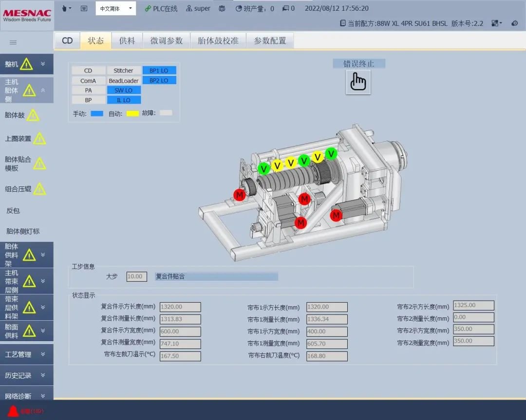Screen dimensions: 526x420
Task: Switch to the 胎体鼓校准 tab
Action: (x=218, y=41)
